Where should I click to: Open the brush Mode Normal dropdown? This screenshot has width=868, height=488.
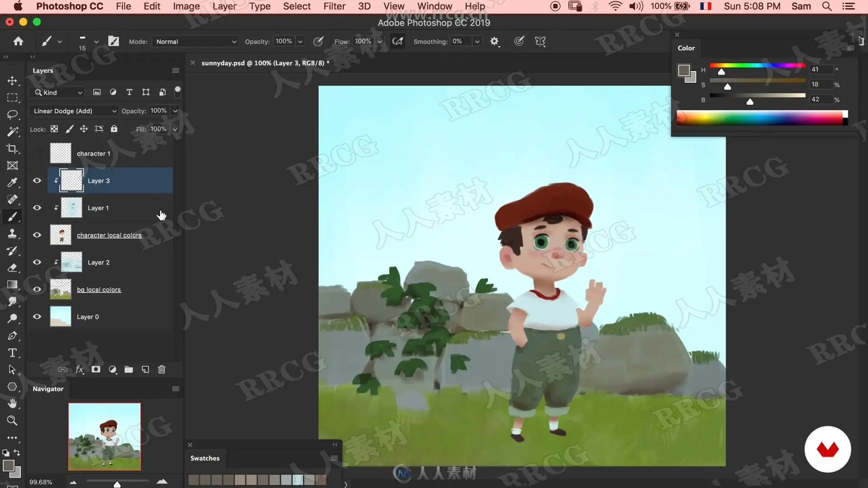click(195, 42)
